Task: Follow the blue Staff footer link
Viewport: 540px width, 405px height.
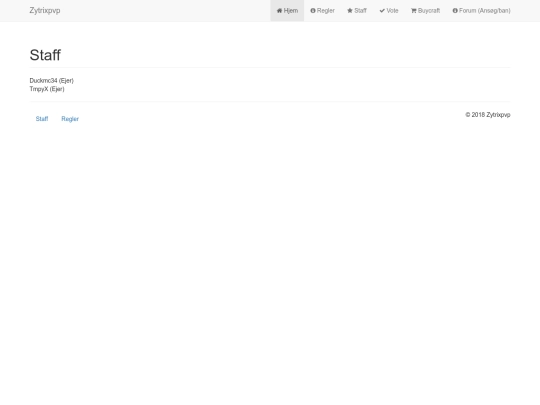Action: (x=42, y=119)
